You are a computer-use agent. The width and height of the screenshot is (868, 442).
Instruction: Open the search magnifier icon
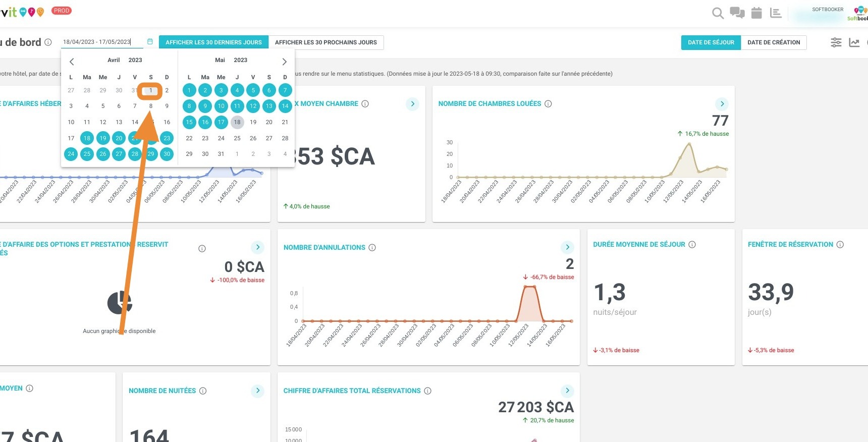point(718,13)
